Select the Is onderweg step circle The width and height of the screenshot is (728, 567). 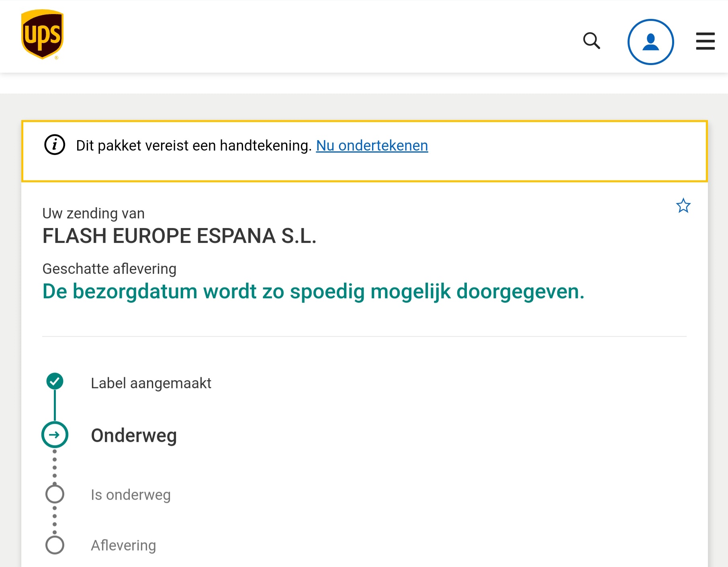pos(55,494)
